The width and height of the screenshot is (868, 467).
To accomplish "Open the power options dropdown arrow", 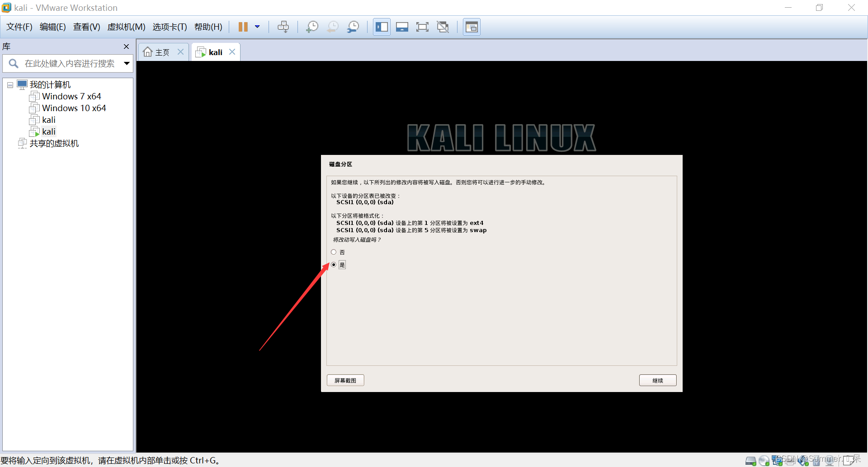I will pos(257,27).
